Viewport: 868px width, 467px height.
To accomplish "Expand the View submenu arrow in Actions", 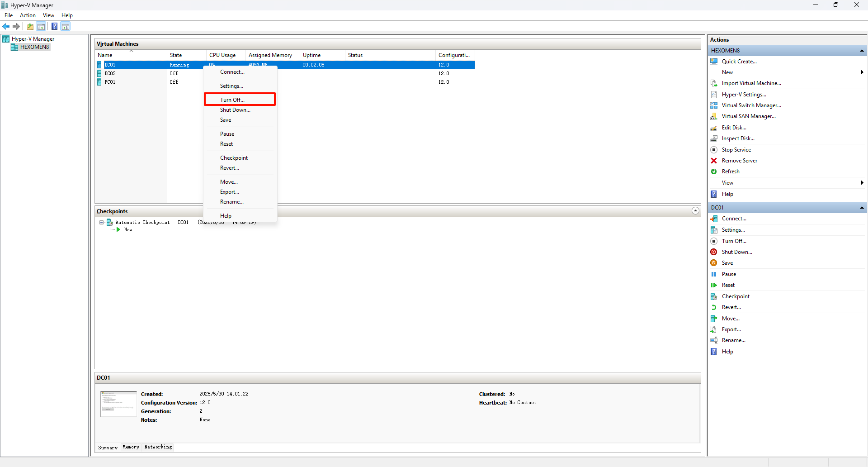I will tap(862, 183).
